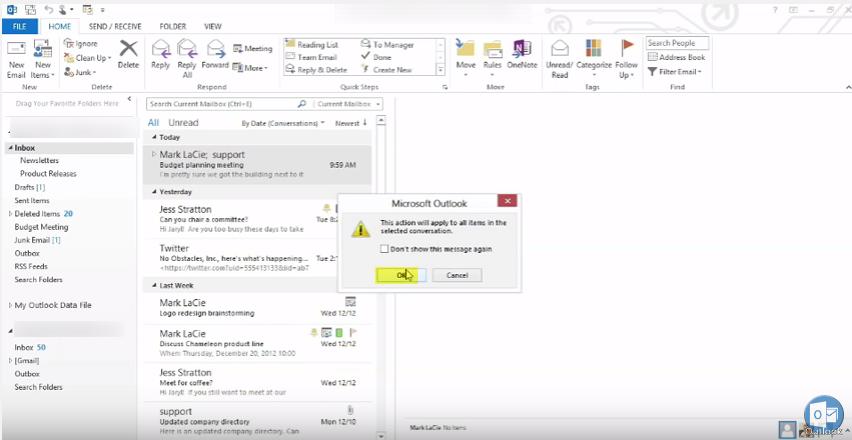Image resolution: width=852 pixels, height=440 pixels.
Task: Click the Forward icon
Action: pyautogui.click(x=215, y=54)
